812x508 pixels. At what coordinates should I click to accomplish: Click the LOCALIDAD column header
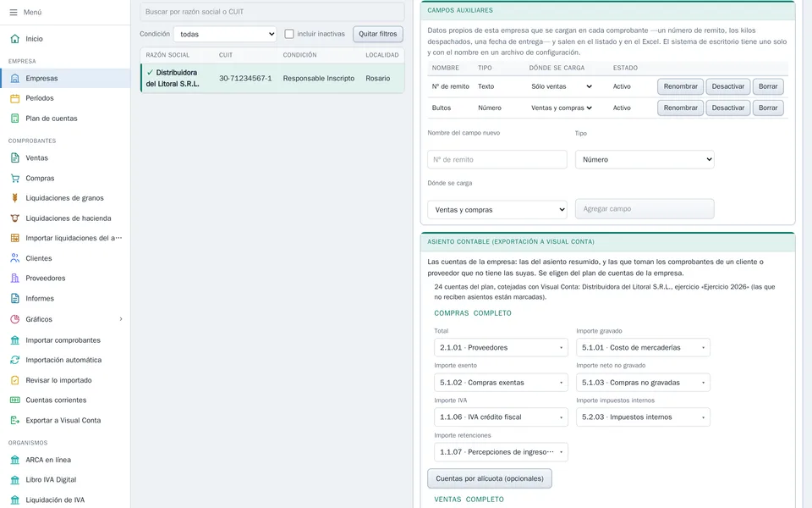coord(382,55)
